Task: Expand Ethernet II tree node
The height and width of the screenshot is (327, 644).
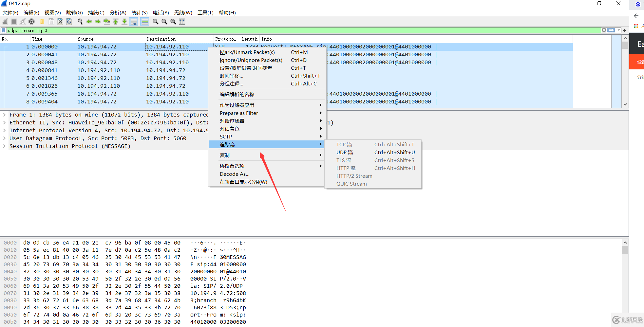Action: pyautogui.click(x=4, y=123)
